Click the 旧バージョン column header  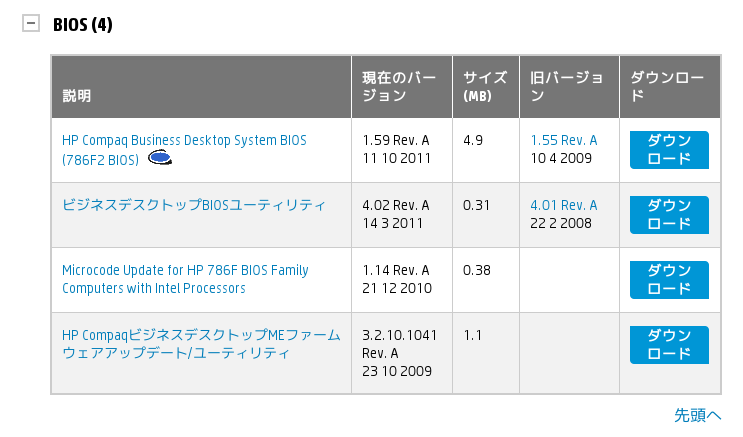coord(567,87)
